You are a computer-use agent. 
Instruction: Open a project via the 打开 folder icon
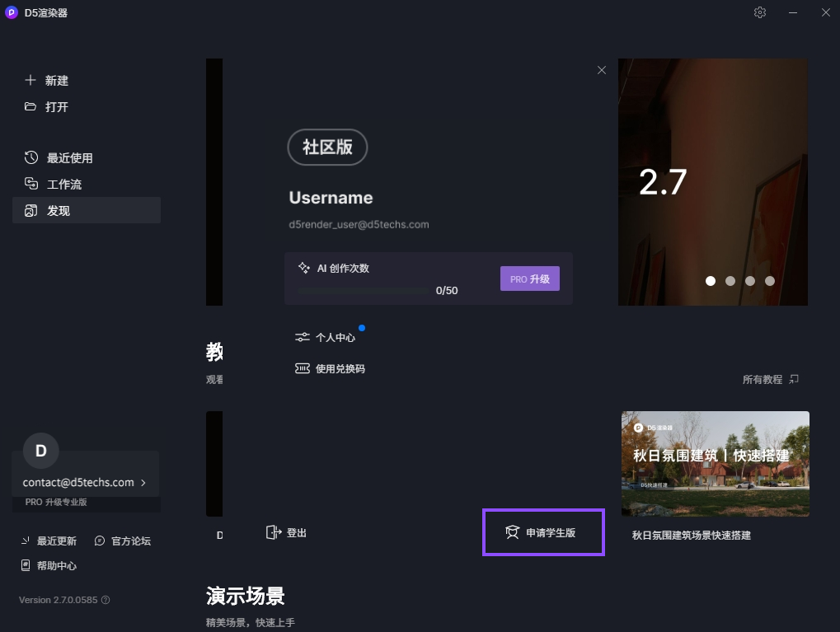[x=29, y=106]
